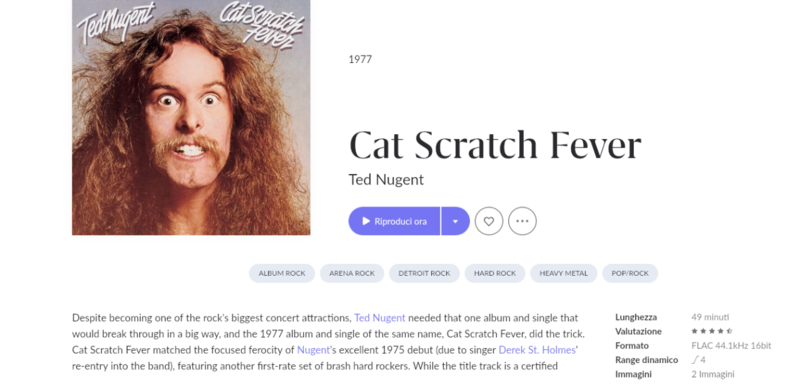Image resolution: width=800 pixels, height=388 pixels.
Task: Open the Derek St. Holmes link
Action: click(x=537, y=350)
